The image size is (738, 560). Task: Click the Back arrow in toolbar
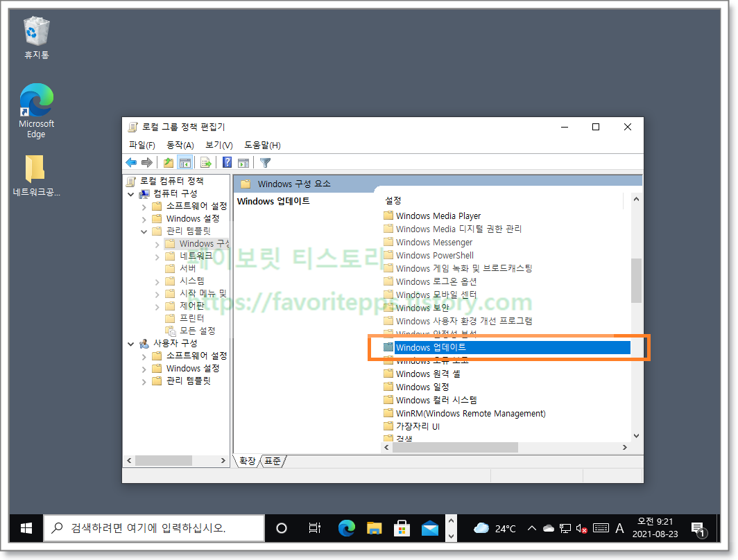point(131,163)
